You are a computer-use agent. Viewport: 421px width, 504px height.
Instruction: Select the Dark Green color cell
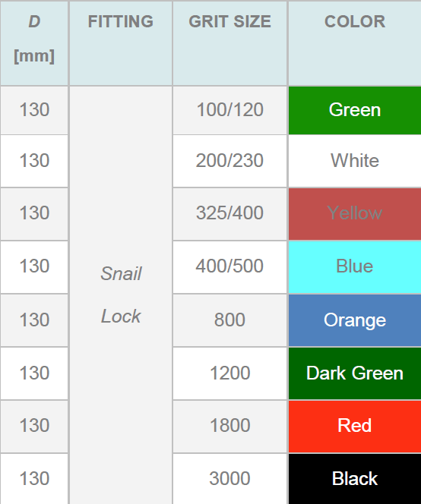click(x=355, y=373)
